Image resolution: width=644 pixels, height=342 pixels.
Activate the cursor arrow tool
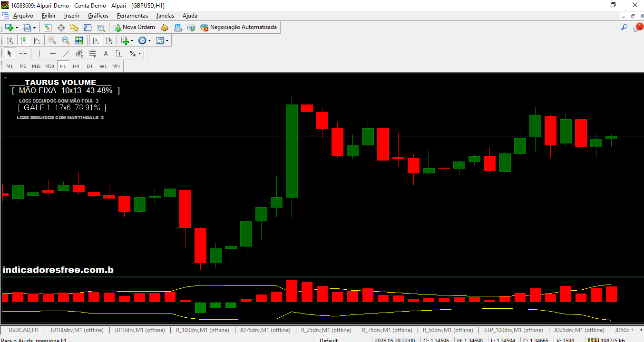click(x=10, y=54)
